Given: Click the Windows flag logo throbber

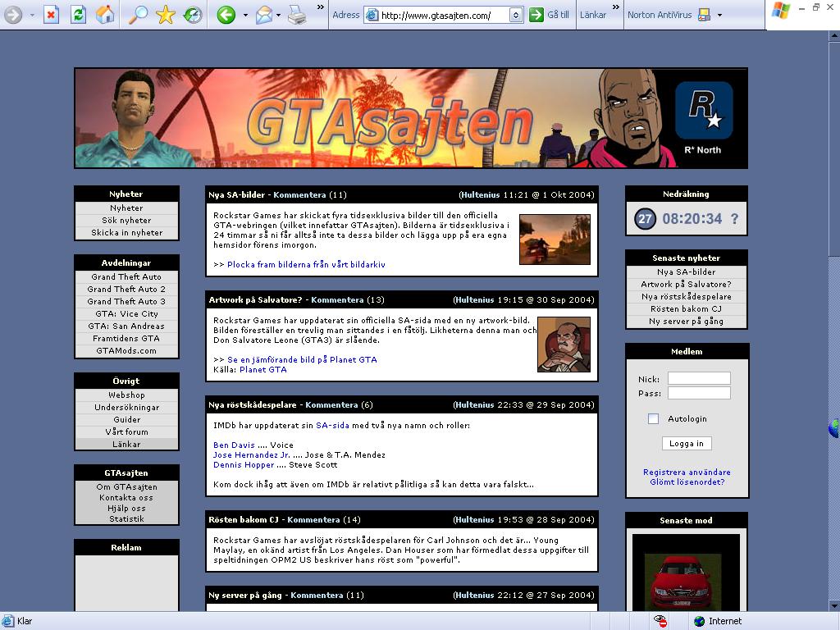Looking at the screenshot, I should pyautogui.click(x=781, y=11).
